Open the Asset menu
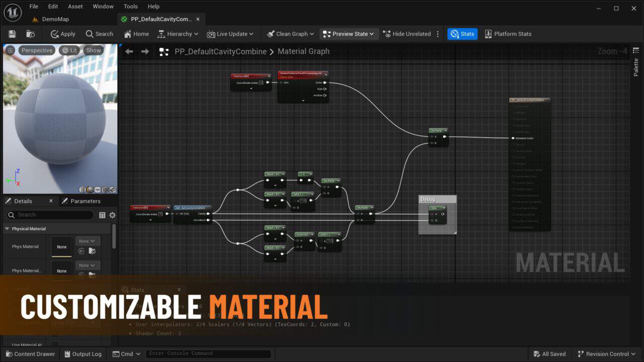644x362 pixels. (75, 7)
